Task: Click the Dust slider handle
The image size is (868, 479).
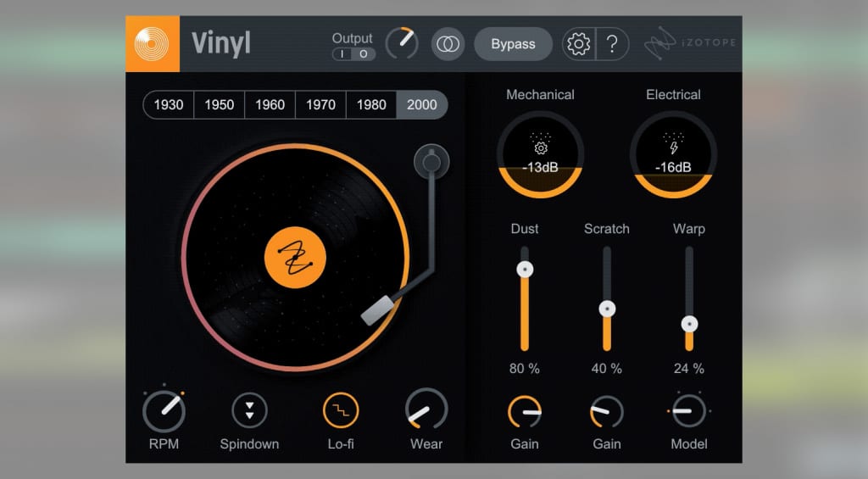Action: coord(525,269)
